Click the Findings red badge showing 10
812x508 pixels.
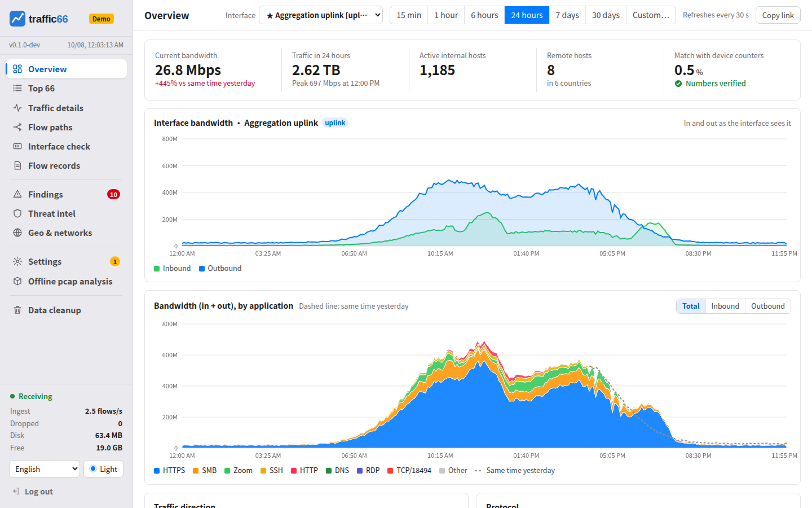pyautogui.click(x=113, y=194)
